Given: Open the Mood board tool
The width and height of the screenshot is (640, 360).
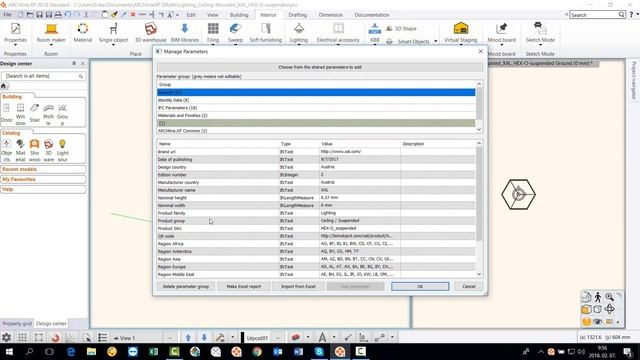Looking at the screenshot, I should click(x=501, y=33).
